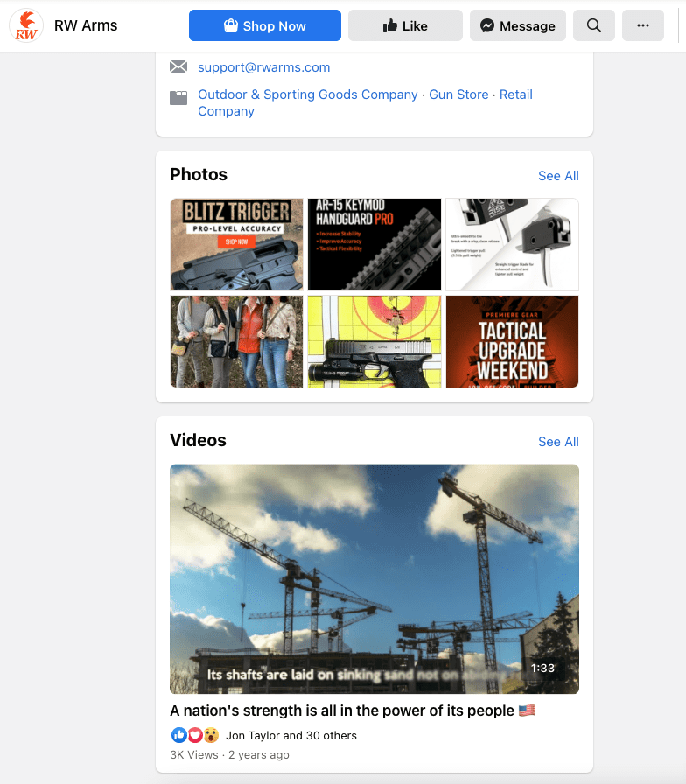
Task: Open the AR-15 Keymod Handguard Pro photo
Action: [x=374, y=244]
